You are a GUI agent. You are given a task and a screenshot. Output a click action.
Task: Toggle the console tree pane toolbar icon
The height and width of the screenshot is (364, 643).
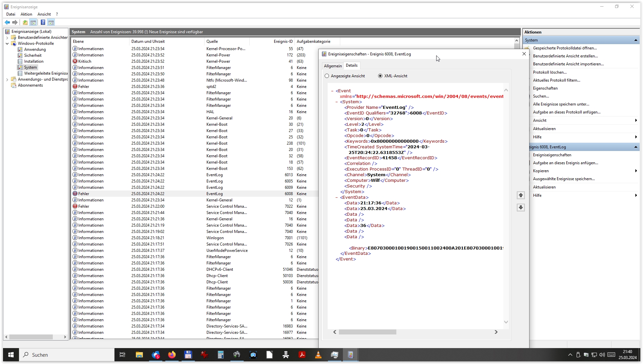(33, 23)
